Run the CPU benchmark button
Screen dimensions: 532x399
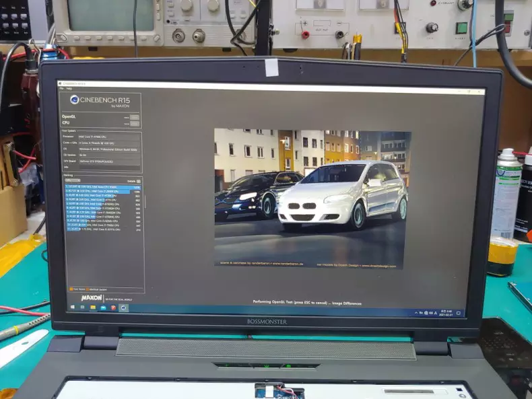(x=135, y=124)
